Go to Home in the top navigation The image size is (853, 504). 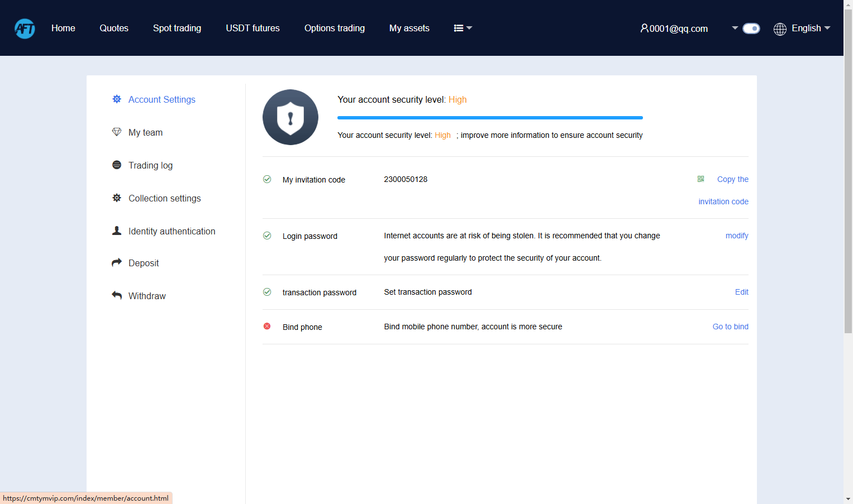coord(63,28)
